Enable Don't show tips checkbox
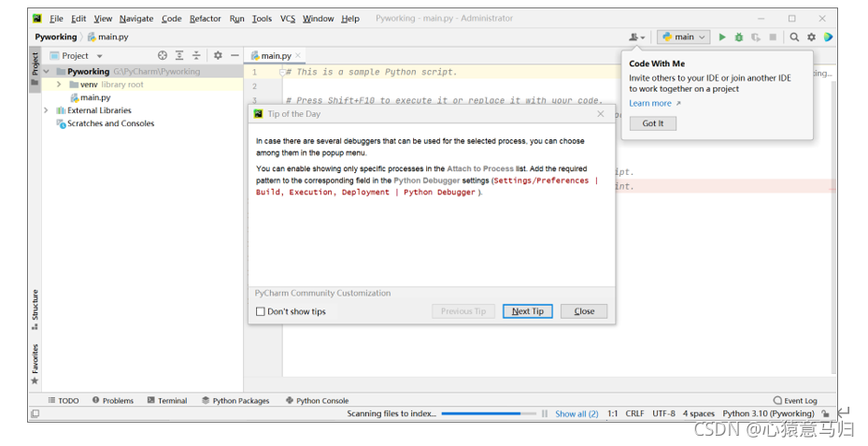This screenshot has width=868, height=446. [x=260, y=311]
